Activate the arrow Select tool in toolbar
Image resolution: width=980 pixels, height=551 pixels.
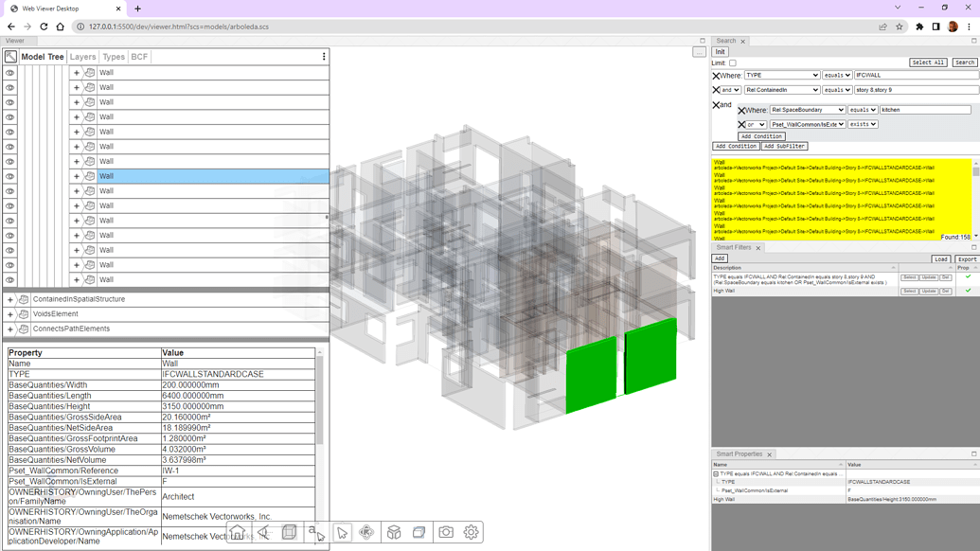(x=342, y=532)
